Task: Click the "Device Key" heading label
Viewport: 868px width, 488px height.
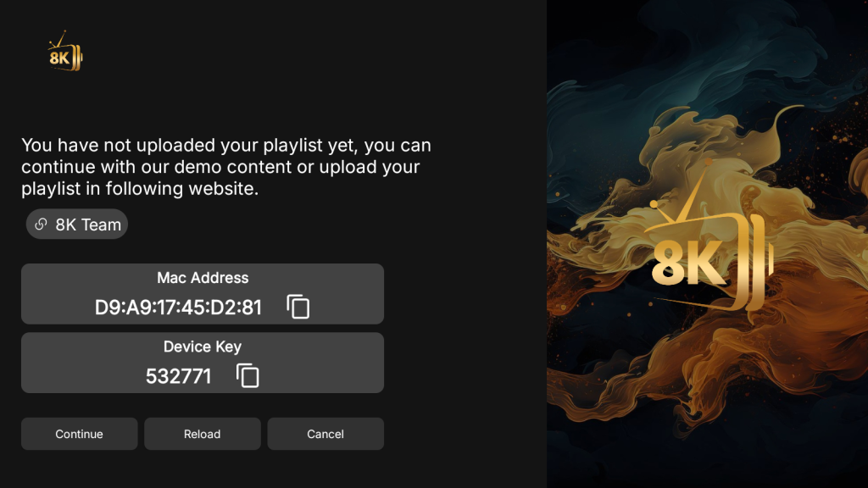Action: pyautogui.click(x=203, y=347)
